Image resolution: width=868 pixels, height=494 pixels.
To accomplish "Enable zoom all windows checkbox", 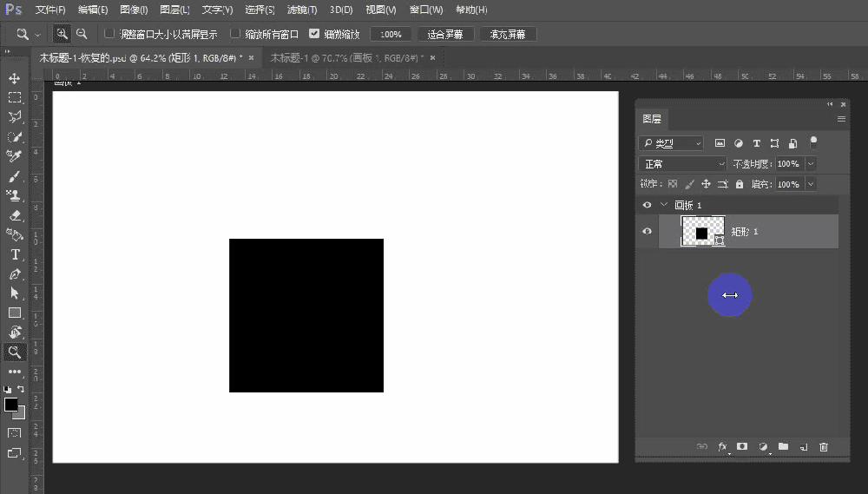I will pos(235,34).
